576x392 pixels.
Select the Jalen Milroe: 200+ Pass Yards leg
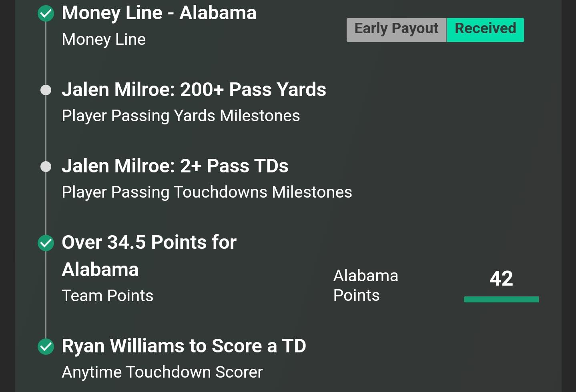pos(194,89)
